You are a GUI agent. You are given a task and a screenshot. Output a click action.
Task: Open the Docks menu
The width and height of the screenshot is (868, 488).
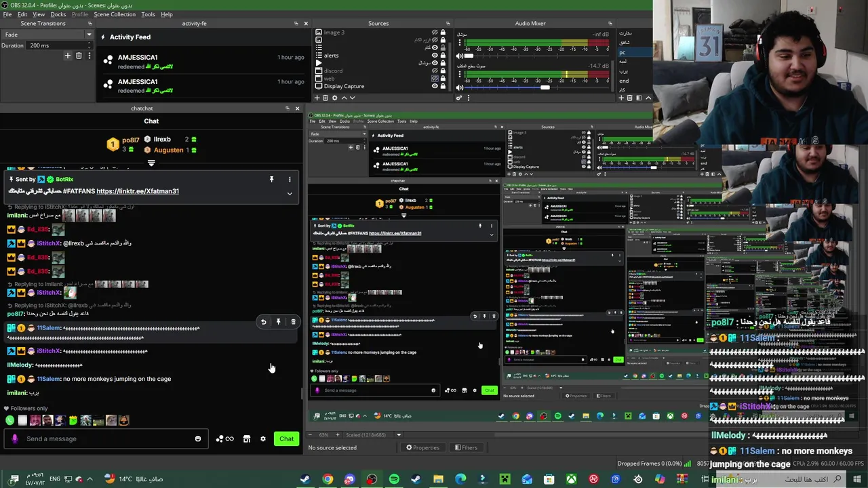[58, 14]
